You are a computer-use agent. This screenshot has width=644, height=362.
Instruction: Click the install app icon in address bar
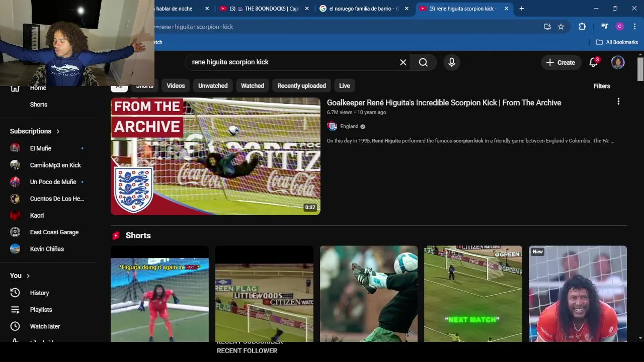547,27
